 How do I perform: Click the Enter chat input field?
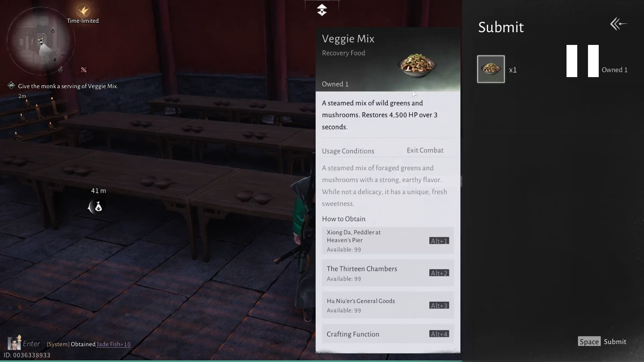pyautogui.click(x=32, y=344)
